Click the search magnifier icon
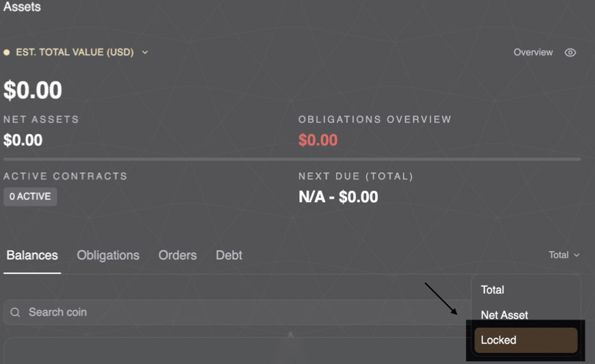The width and height of the screenshot is (595, 364). click(15, 312)
